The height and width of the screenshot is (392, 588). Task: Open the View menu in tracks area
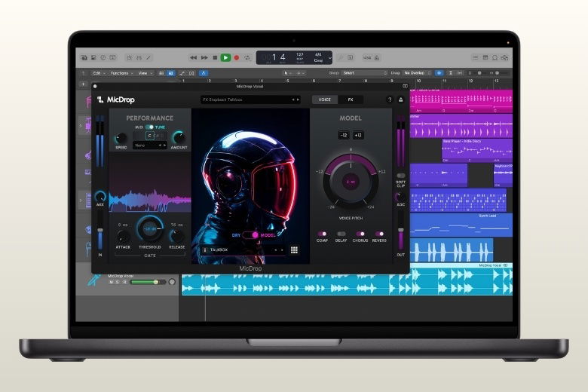(x=145, y=73)
